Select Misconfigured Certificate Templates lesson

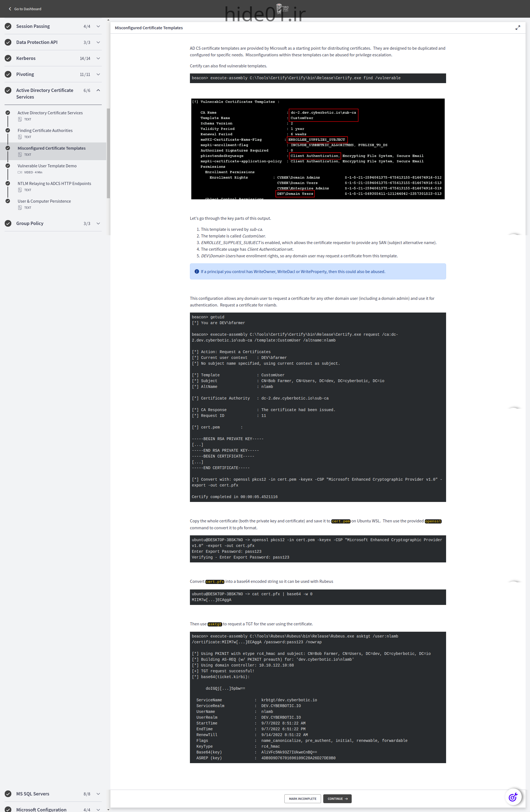pyautogui.click(x=52, y=148)
